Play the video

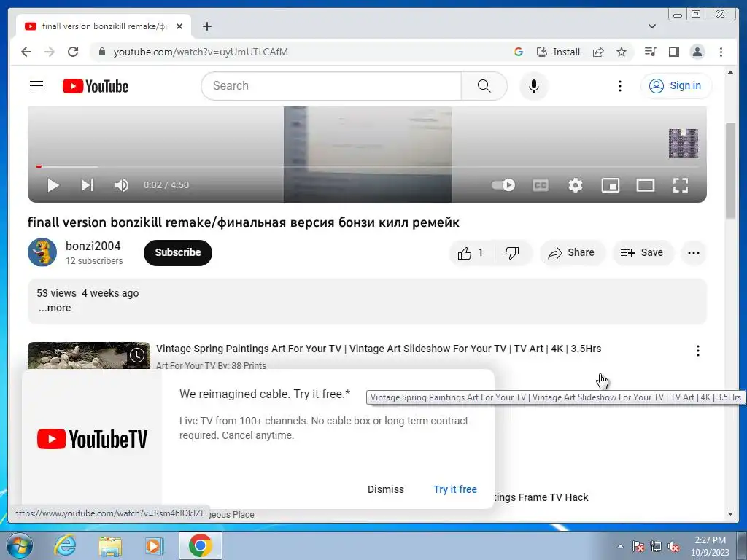click(53, 184)
